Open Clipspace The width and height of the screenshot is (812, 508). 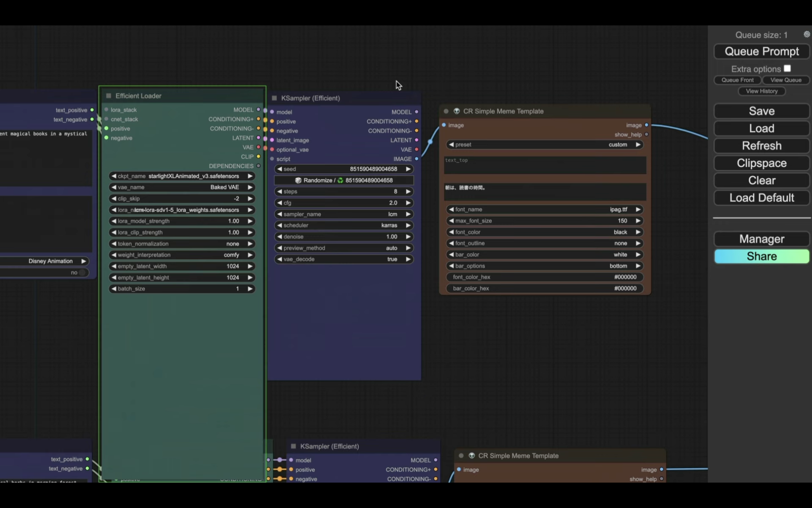click(x=762, y=163)
